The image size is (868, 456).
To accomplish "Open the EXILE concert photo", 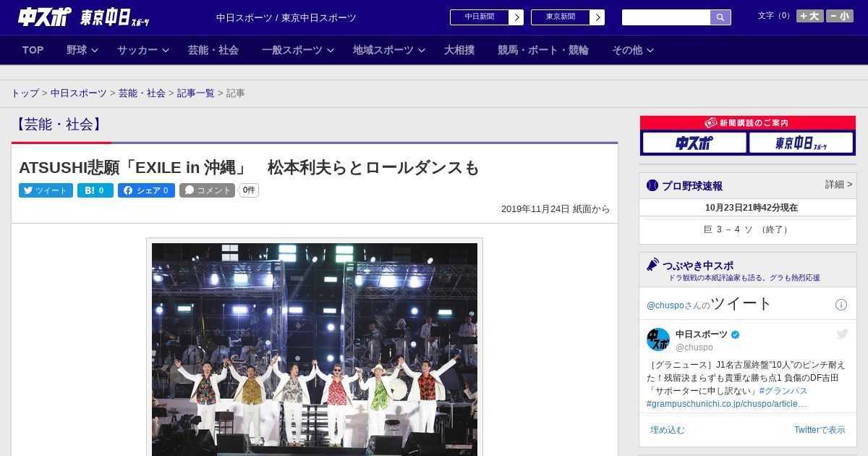I will [x=315, y=349].
